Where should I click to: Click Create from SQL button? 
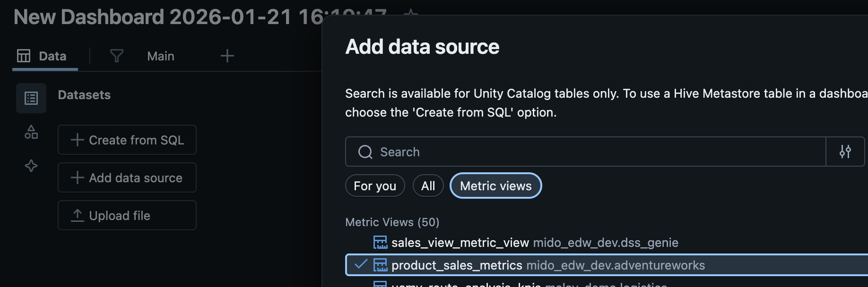127,140
